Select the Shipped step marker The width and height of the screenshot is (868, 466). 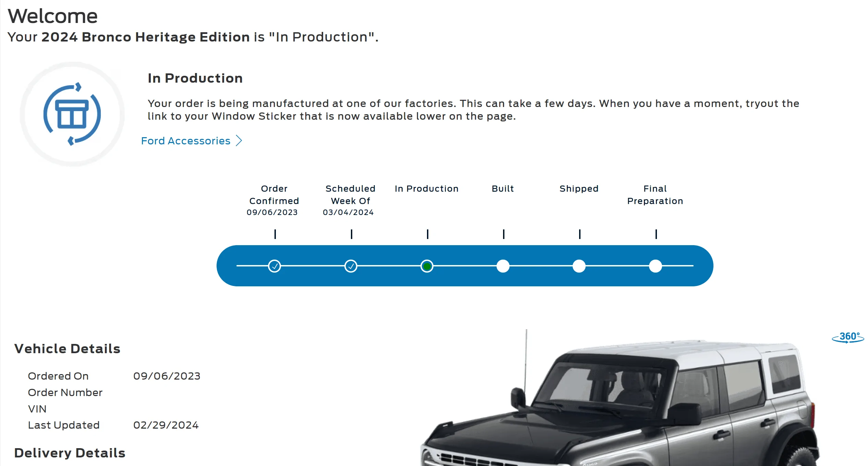point(579,266)
